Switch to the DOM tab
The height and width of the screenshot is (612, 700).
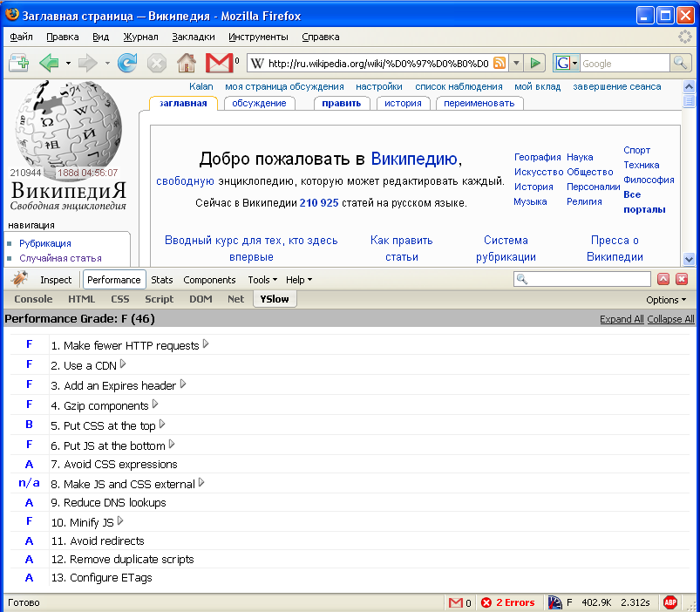[x=200, y=299]
